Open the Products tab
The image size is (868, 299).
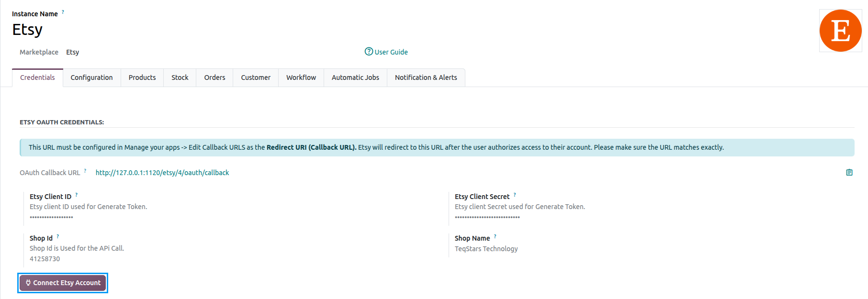coord(142,78)
